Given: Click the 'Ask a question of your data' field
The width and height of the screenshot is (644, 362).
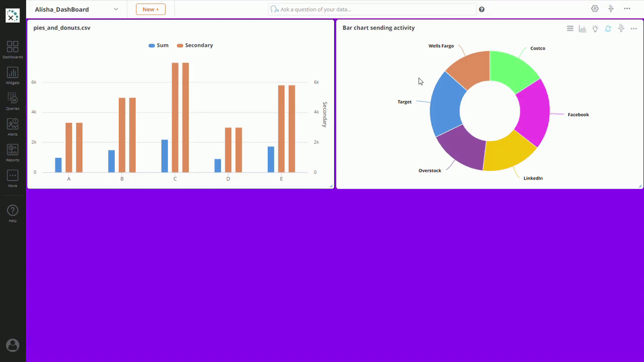Looking at the screenshot, I should (372, 9).
